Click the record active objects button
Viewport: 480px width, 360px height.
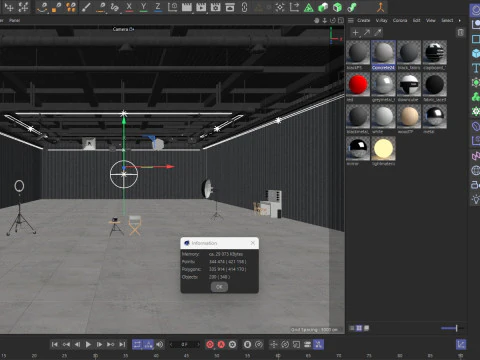pos(210,344)
